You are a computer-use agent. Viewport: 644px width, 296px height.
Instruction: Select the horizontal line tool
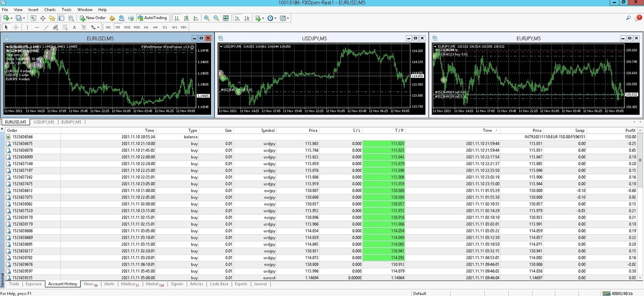[x=37, y=27]
